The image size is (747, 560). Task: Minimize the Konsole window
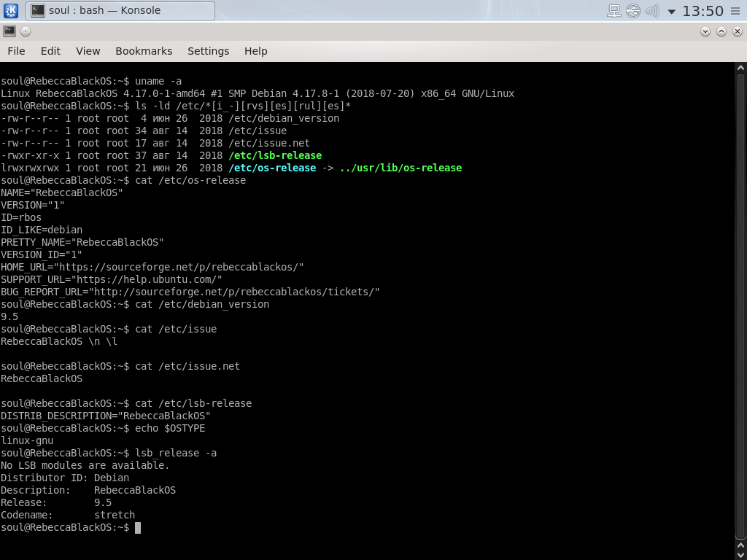[x=705, y=31]
